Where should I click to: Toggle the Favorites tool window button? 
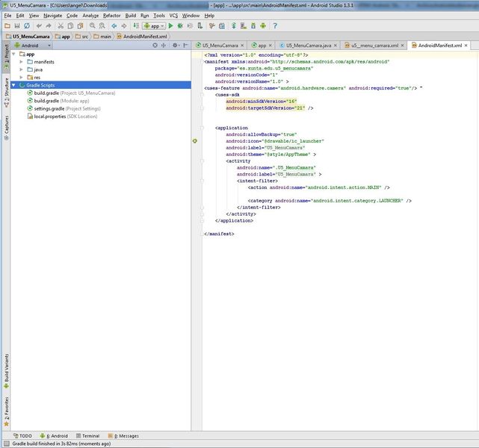click(x=6, y=411)
